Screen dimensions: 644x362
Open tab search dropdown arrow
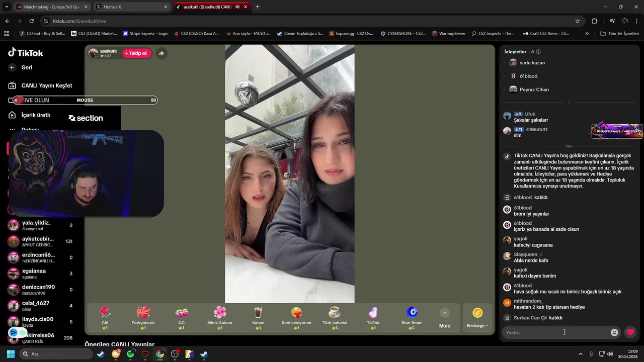[x=7, y=7]
